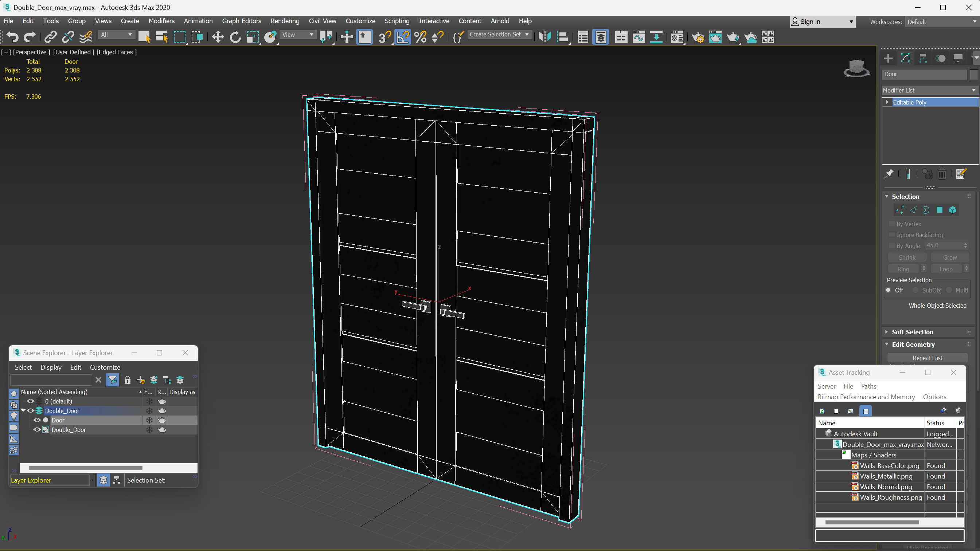Image resolution: width=980 pixels, height=551 pixels.
Task: Open the Hierarchy panel icon
Action: [x=923, y=58]
